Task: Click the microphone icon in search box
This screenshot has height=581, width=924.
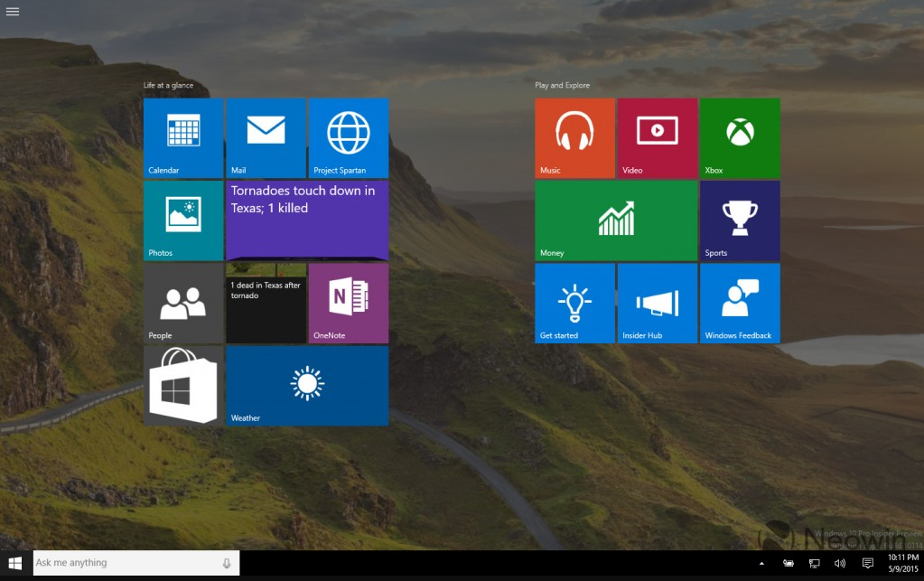Action: click(x=227, y=563)
